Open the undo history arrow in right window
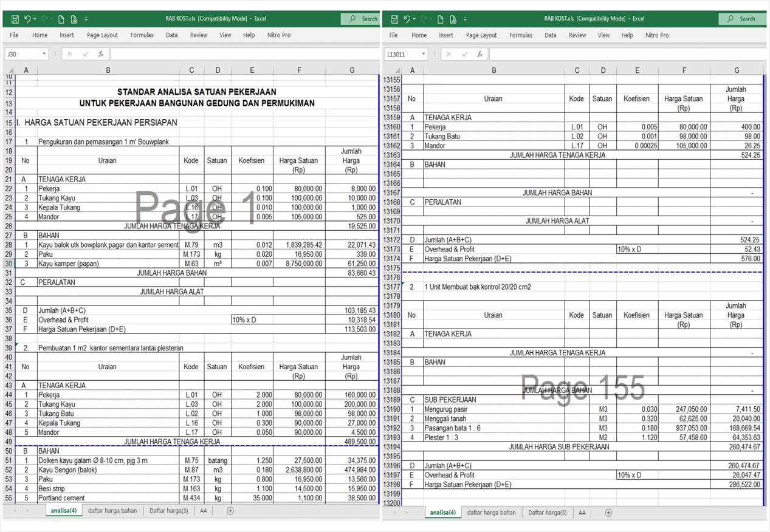This screenshot has height=532, width=770. [x=414, y=19]
